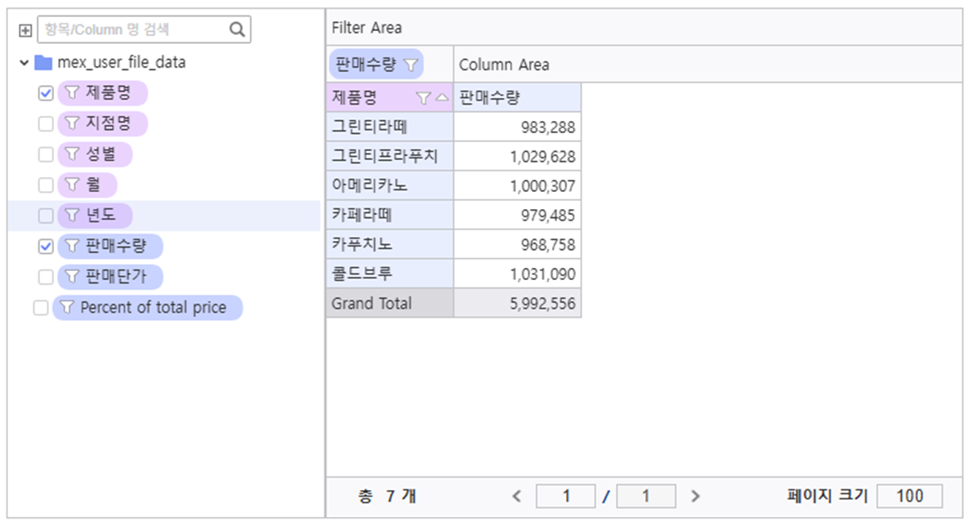Click the 콜드브루 row label

[362, 274]
